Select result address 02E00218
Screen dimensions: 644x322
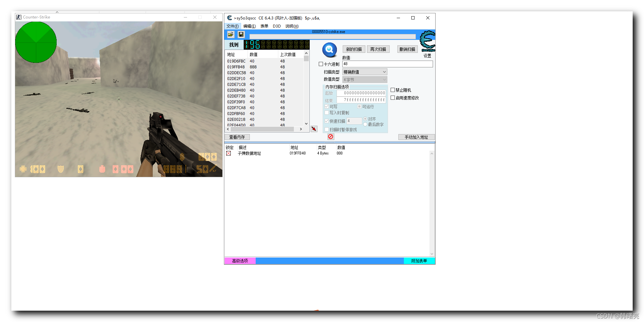(236, 120)
